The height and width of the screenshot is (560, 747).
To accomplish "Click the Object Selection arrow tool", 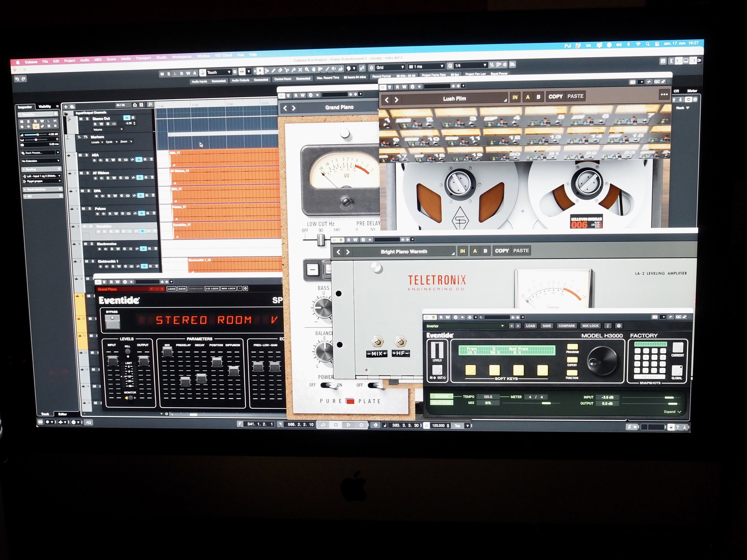I will click(260, 71).
